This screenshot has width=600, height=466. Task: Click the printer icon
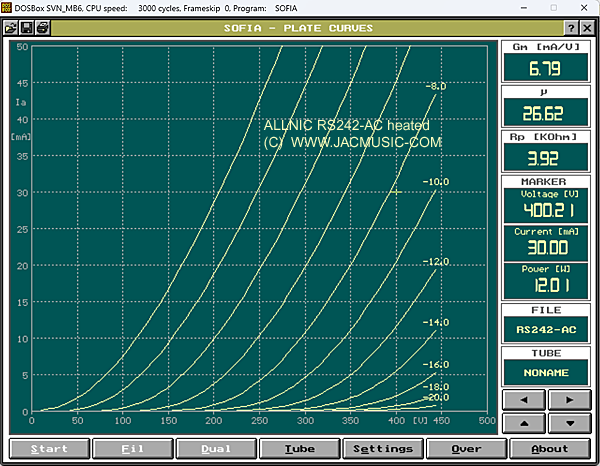(x=43, y=28)
